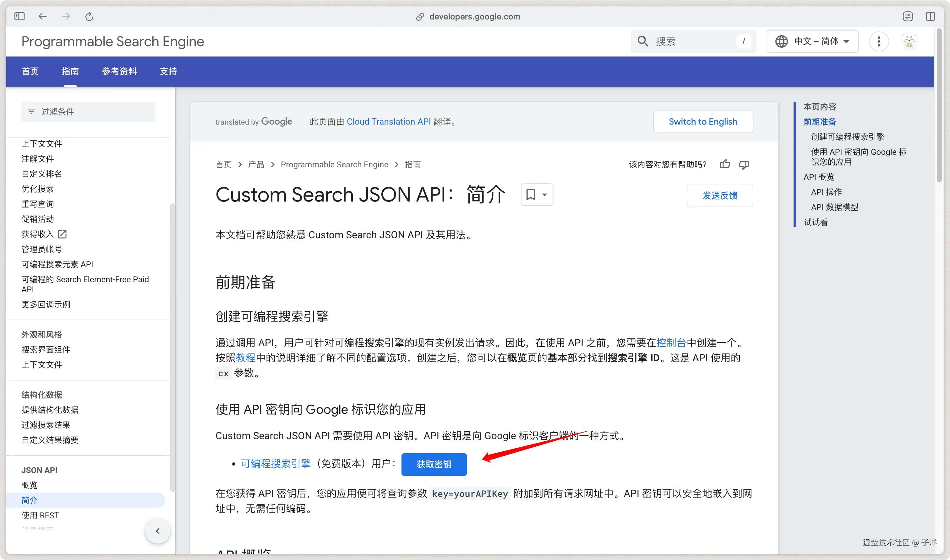
Task: Click the Switch to English button
Action: pyautogui.click(x=703, y=121)
